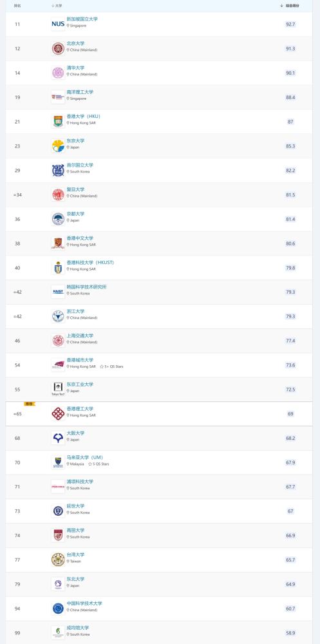The image size is (320, 644).
Task: Sort by 大学 column header
Action: tap(57, 6)
